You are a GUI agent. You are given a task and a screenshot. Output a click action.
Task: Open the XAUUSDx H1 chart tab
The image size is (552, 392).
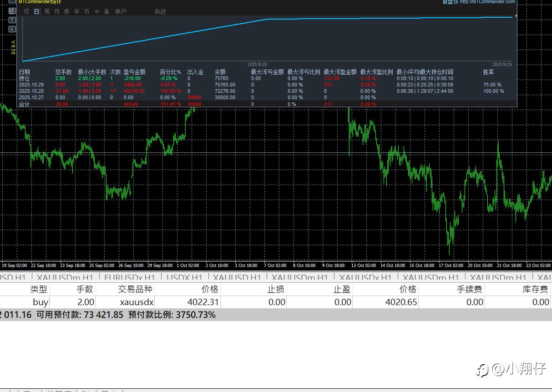(x=365, y=277)
